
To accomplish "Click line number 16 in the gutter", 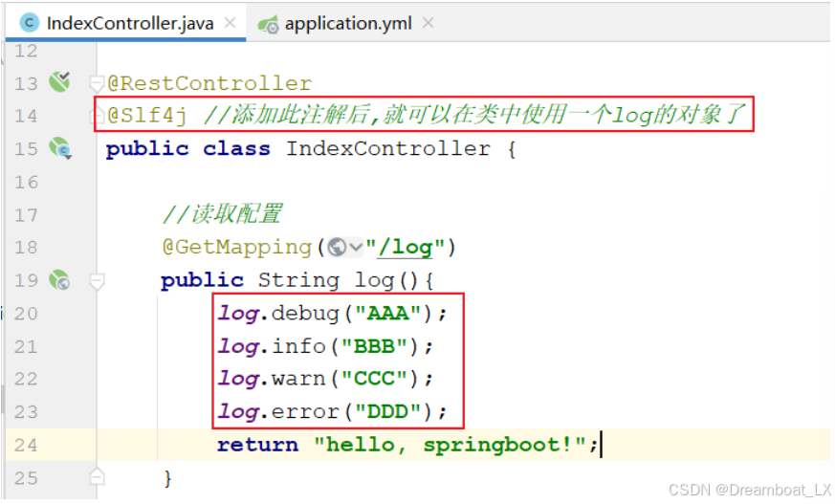I will pos(26,183).
